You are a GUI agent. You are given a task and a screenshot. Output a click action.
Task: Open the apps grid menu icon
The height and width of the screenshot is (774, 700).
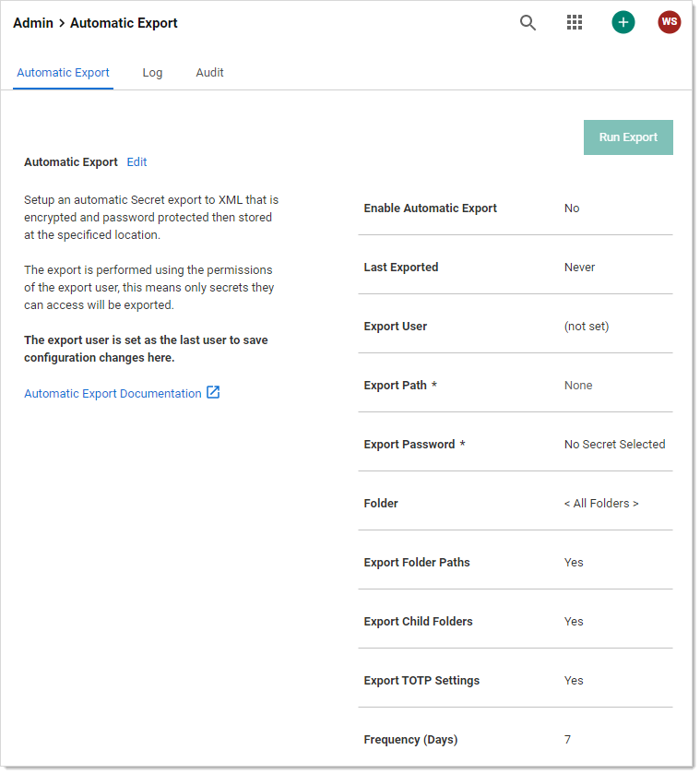(x=575, y=23)
